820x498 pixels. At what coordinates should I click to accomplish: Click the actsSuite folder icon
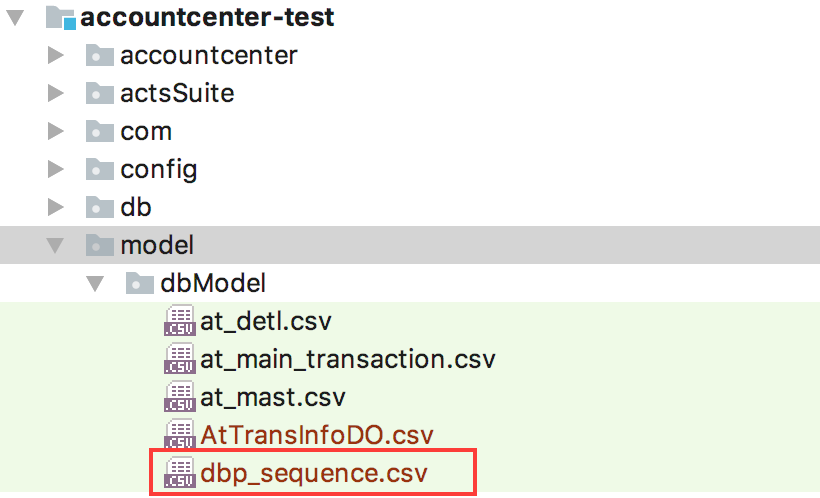(x=99, y=93)
